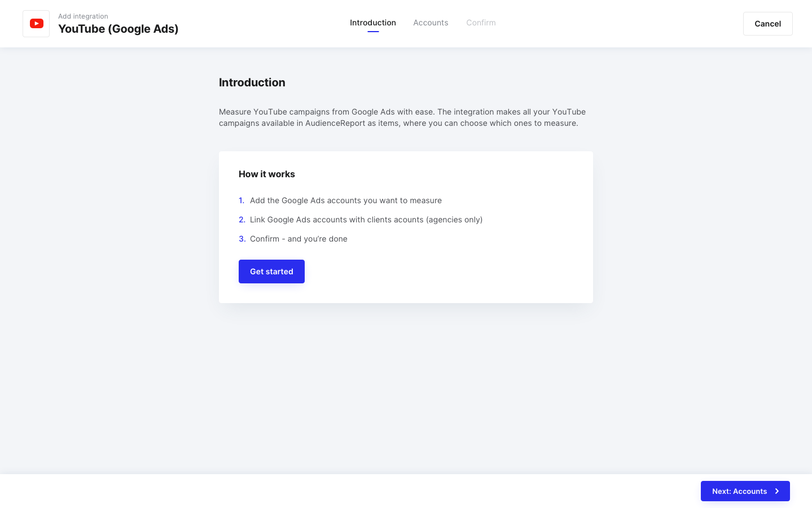Click the blue number 1 list marker
Screen dimensions: 812x508
pos(242,200)
